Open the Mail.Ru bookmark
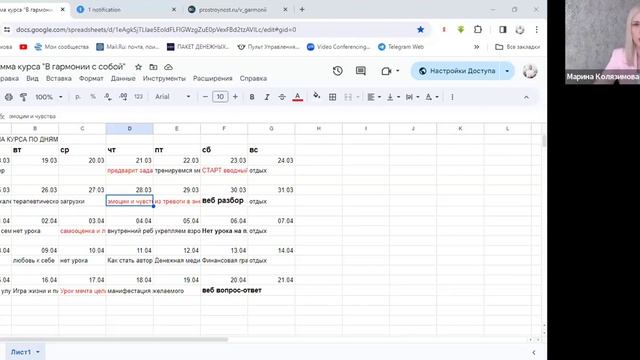This screenshot has height=360, width=640. (127, 47)
